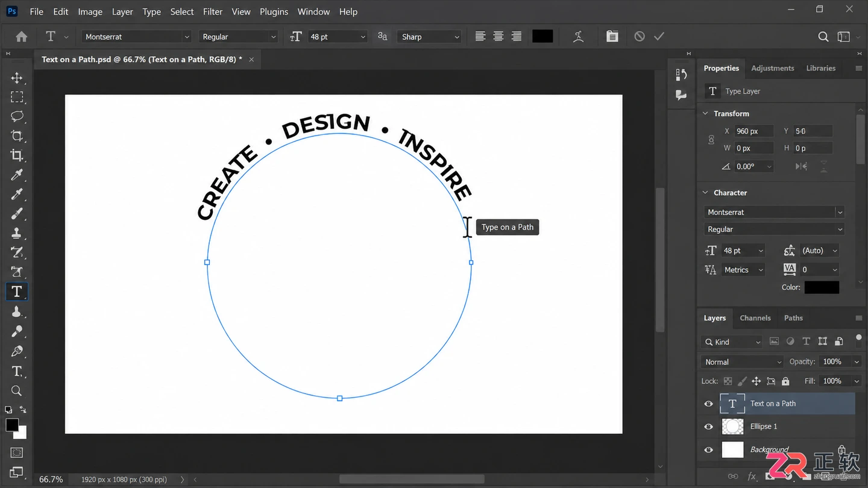Switch to the Paths tab

793,318
